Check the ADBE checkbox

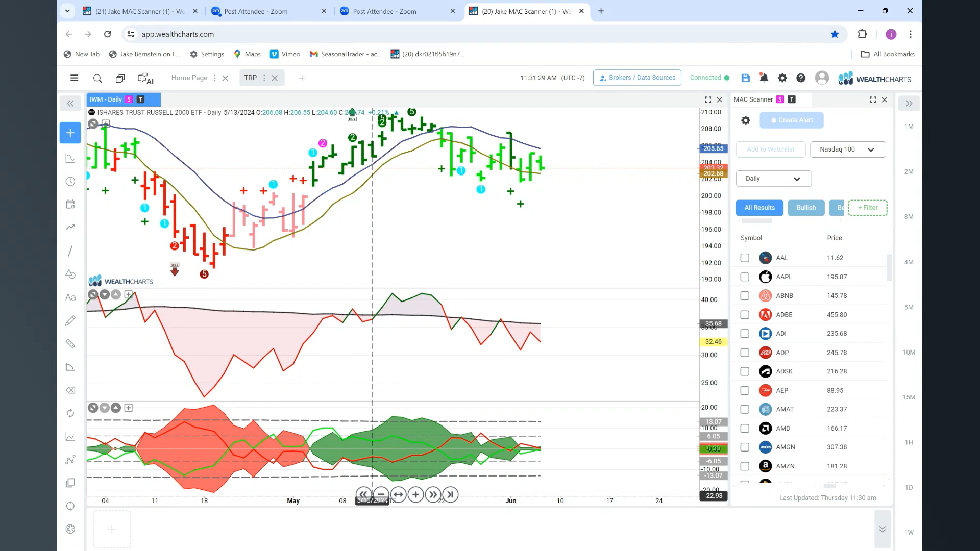pos(745,315)
